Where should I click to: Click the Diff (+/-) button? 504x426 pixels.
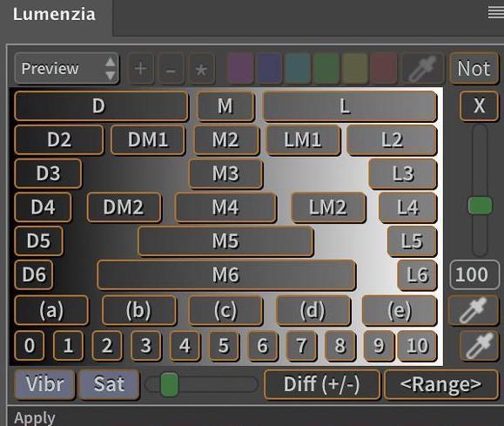pos(322,384)
